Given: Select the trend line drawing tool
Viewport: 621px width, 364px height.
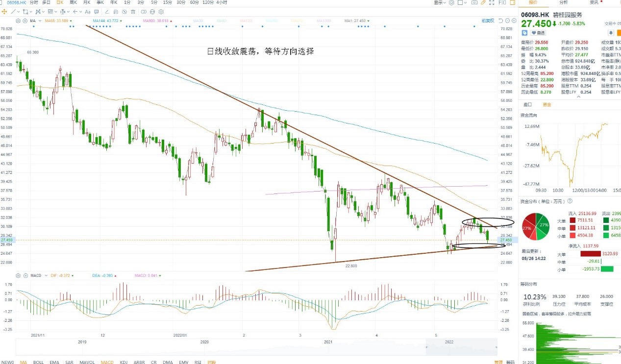Looking at the screenshot, I should (x=14, y=11).
